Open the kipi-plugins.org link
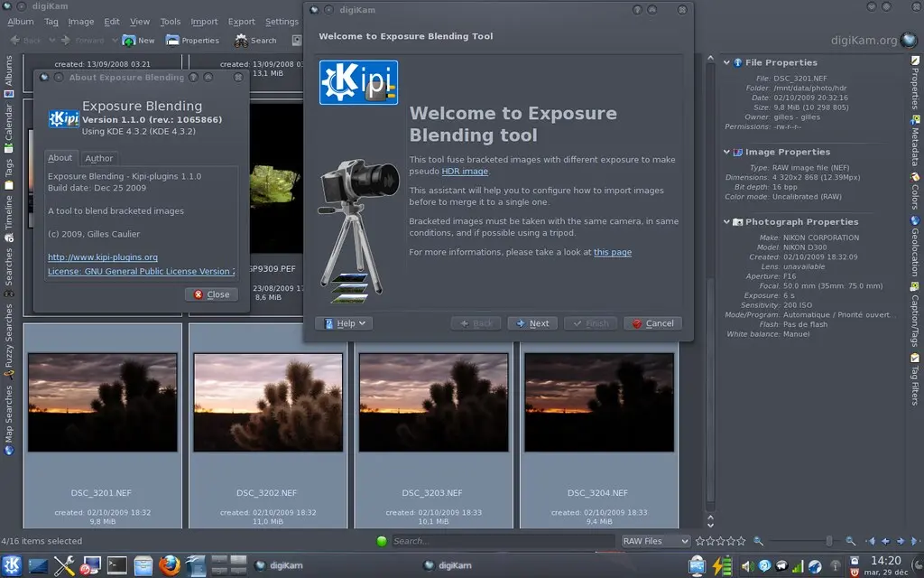Image resolution: width=924 pixels, height=578 pixels. click(x=103, y=257)
